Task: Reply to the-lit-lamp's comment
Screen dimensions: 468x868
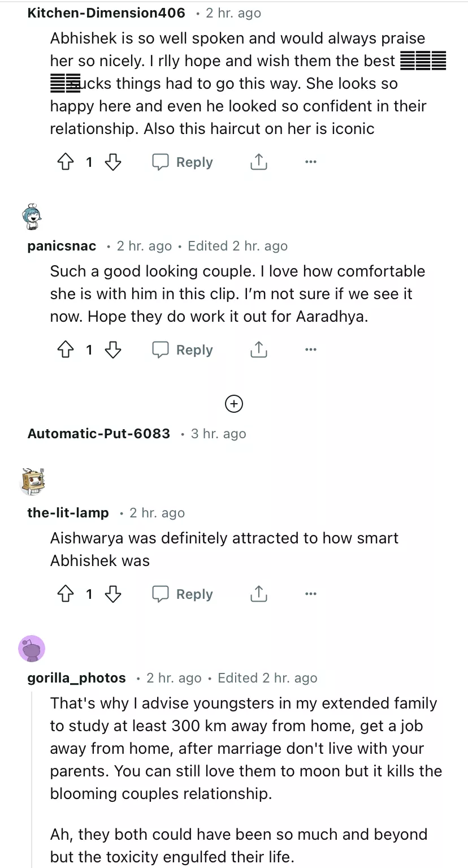Action: [183, 594]
